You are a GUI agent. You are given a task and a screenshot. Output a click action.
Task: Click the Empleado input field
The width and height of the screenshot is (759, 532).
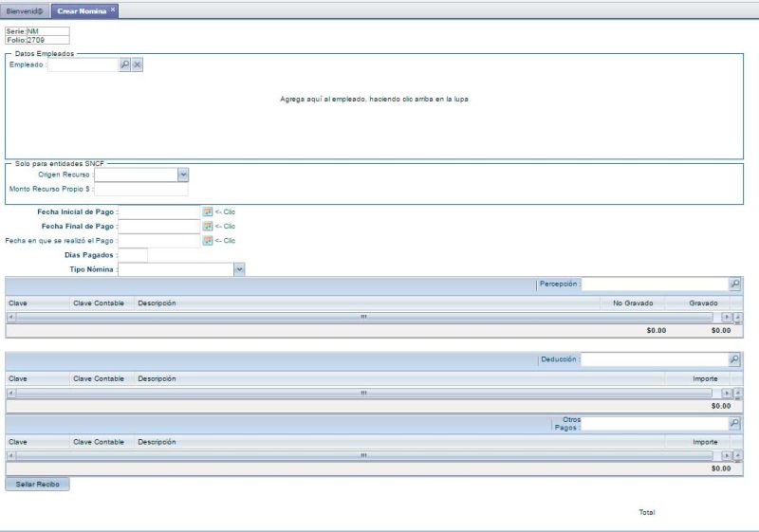tap(83, 64)
